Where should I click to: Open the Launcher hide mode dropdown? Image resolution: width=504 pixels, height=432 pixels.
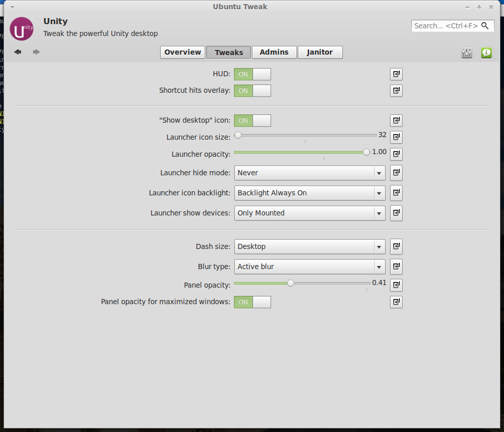coord(310,173)
